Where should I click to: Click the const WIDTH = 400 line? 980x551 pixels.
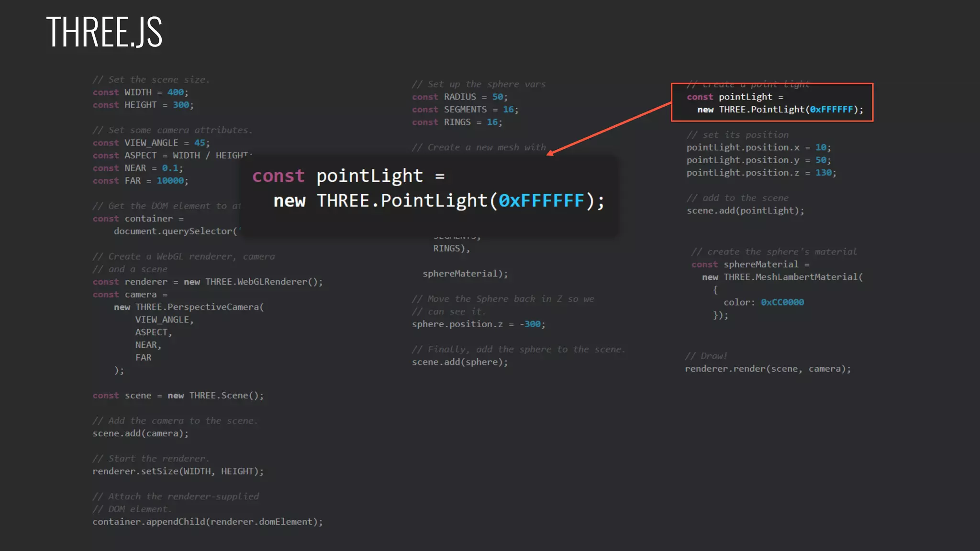pos(140,92)
